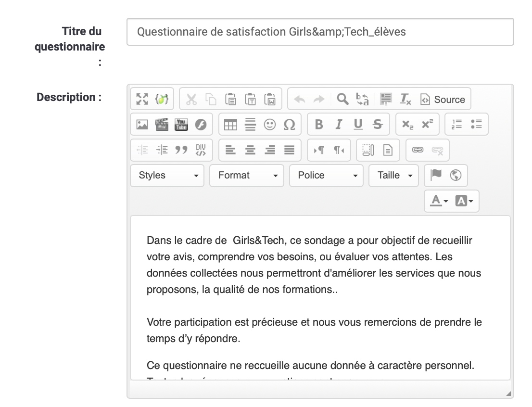Insert a horizontal line
The width and height of the screenshot is (532, 407).
click(x=251, y=125)
